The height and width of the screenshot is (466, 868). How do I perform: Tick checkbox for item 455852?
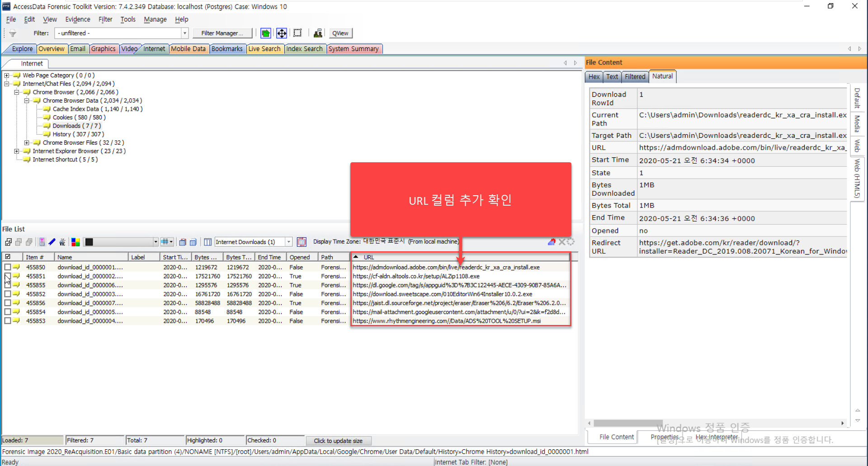point(8,294)
